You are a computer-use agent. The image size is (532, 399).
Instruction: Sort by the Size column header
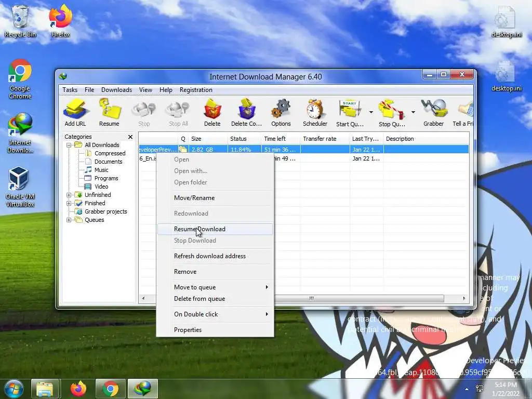coord(207,139)
